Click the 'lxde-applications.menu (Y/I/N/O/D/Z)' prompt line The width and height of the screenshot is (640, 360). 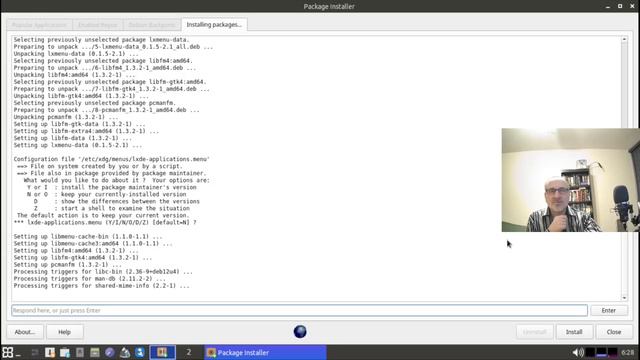105,222
